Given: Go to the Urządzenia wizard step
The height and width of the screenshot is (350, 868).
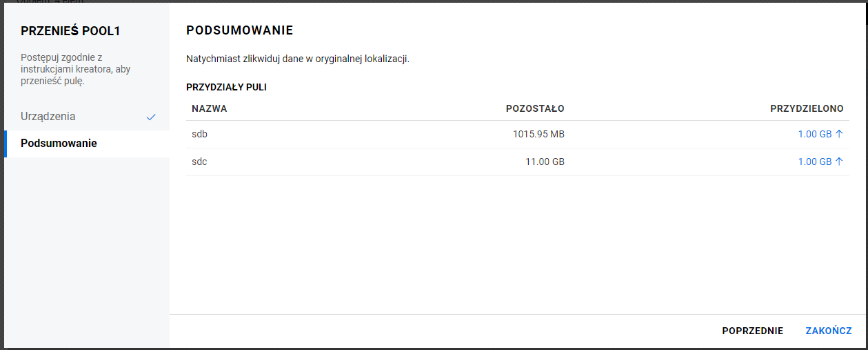Looking at the screenshot, I should tap(48, 117).
